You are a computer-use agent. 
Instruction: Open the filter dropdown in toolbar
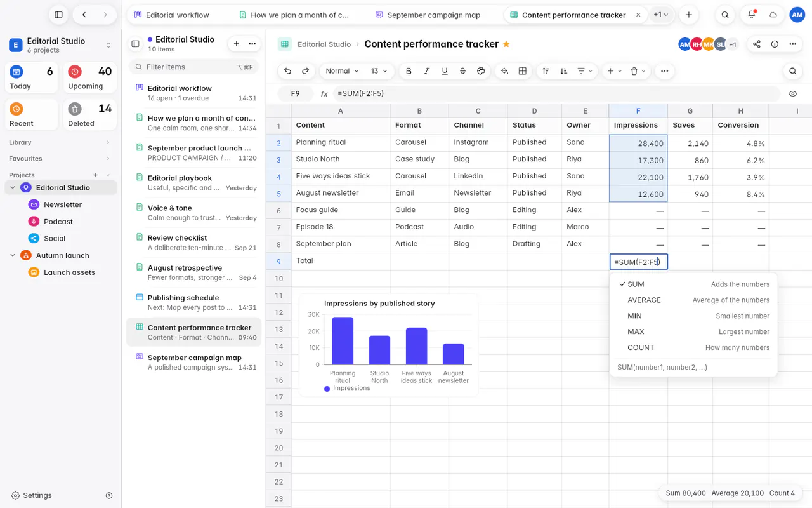(x=584, y=71)
